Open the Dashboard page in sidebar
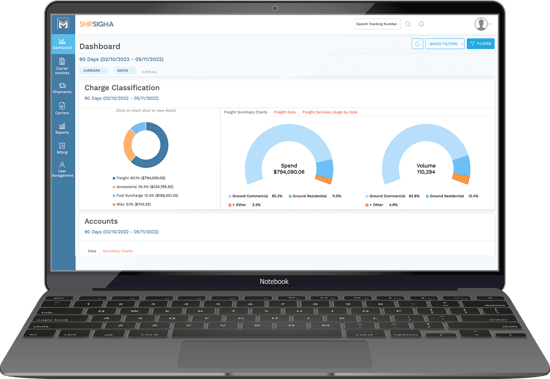Image resolution: width=550 pixels, height=379 pixels. click(x=63, y=44)
